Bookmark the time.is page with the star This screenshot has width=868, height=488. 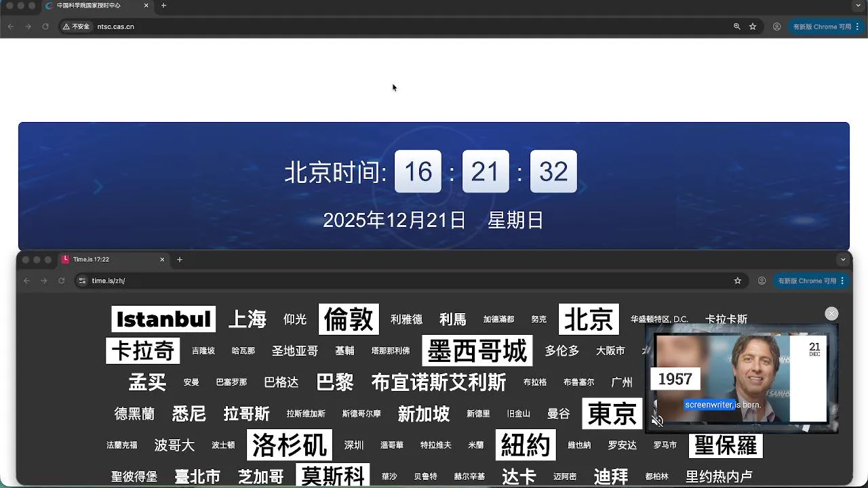[738, 281]
